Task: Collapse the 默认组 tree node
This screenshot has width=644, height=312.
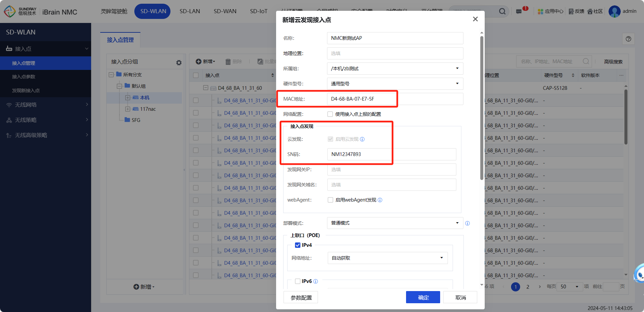Action: pos(119,86)
